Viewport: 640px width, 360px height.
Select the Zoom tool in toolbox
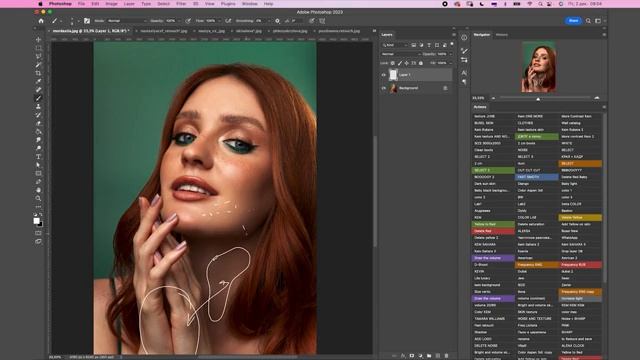click(x=38, y=198)
